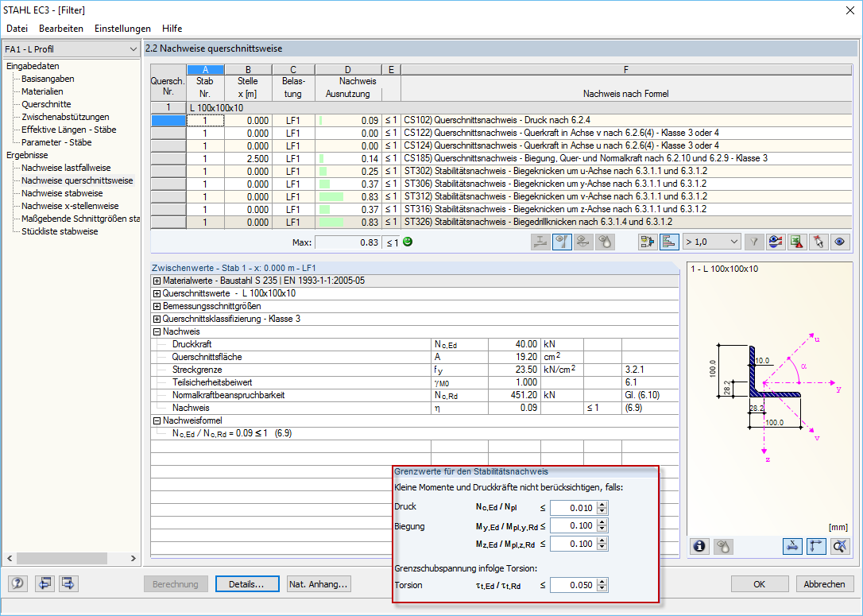Select Effektive Längen - Stäbe
Viewport: 863px width, 616px height.
[69, 130]
